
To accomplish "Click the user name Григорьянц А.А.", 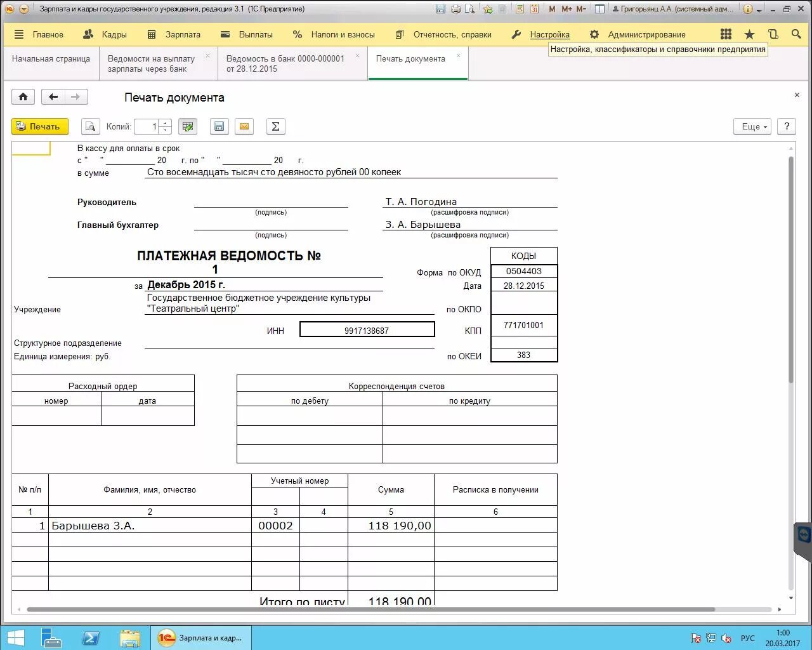I will [x=673, y=9].
